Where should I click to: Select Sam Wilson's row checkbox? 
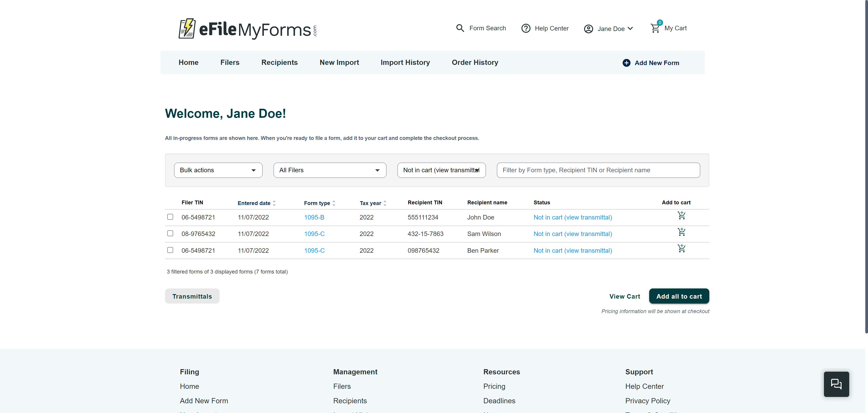[x=170, y=233]
